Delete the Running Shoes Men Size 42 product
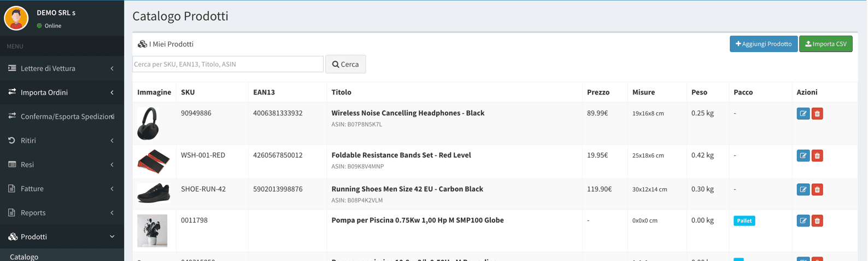Viewport: 868px width, 261px height. click(x=817, y=190)
